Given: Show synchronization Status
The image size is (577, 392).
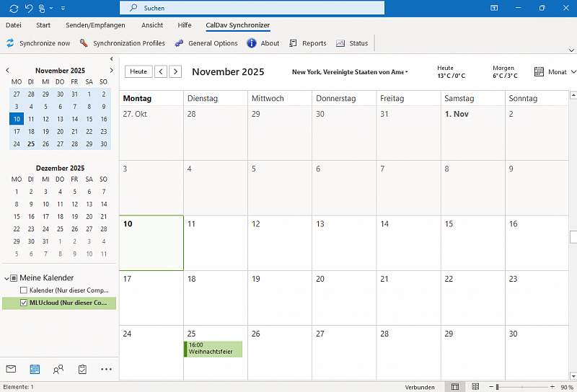Looking at the screenshot, I should pyautogui.click(x=352, y=43).
